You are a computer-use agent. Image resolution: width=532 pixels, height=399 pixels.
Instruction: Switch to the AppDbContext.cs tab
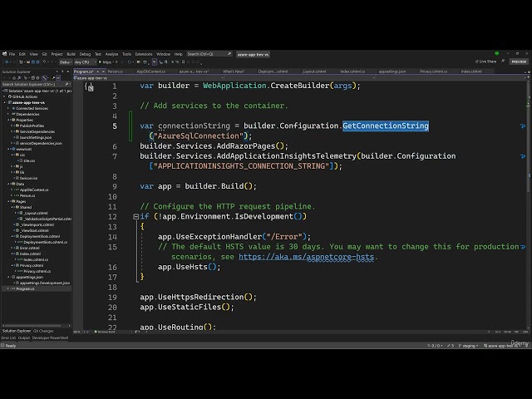pyautogui.click(x=151, y=71)
